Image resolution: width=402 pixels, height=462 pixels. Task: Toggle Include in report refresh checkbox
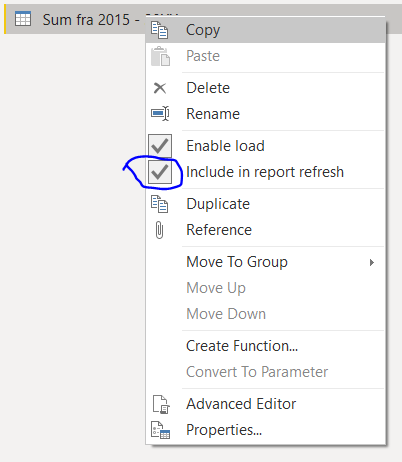click(160, 172)
